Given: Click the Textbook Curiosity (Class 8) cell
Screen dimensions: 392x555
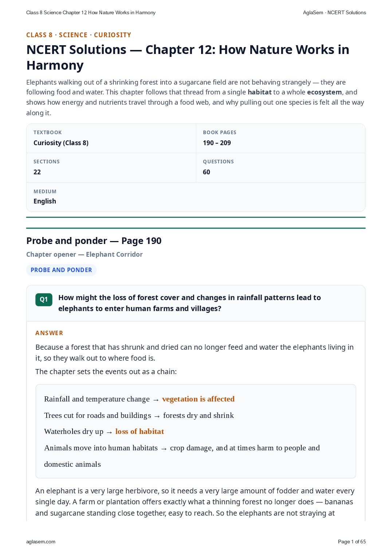Looking at the screenshot, I should pos(111,138).
